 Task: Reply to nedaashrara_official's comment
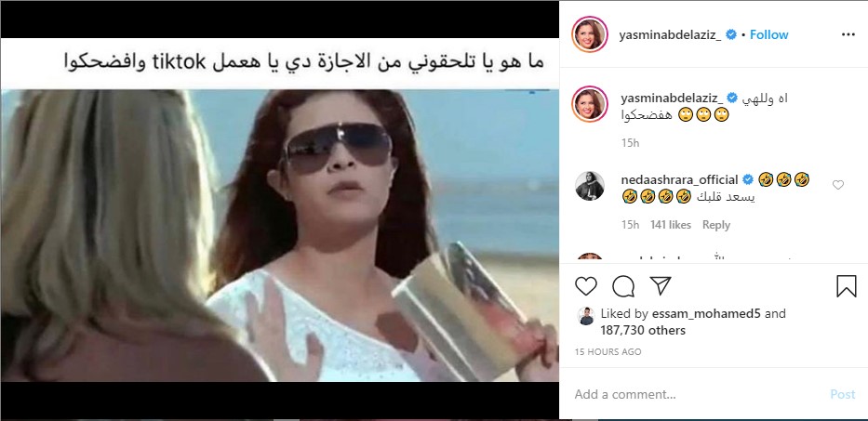[x=716, y=225]
